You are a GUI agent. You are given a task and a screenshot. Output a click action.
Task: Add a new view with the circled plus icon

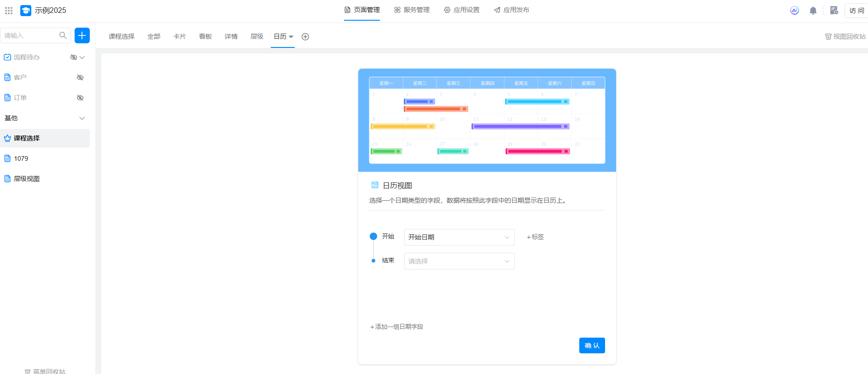pyautogui.click(x=305, y=37)
